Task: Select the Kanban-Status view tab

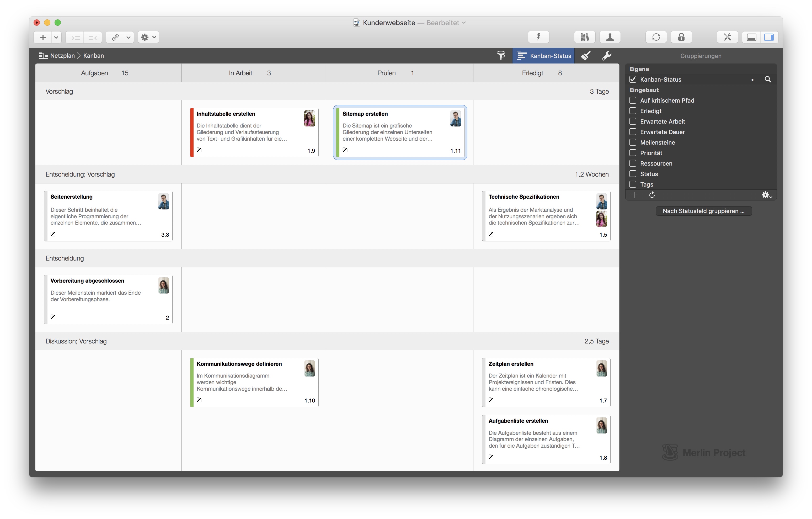Action: click(x=544, y=56)
